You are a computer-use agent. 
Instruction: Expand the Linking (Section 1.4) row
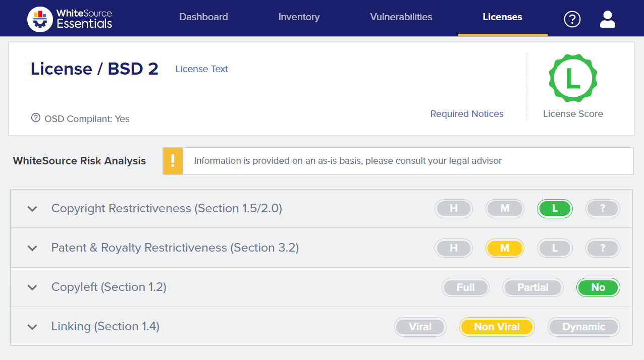pyautogui.click(x=32, y=327)
